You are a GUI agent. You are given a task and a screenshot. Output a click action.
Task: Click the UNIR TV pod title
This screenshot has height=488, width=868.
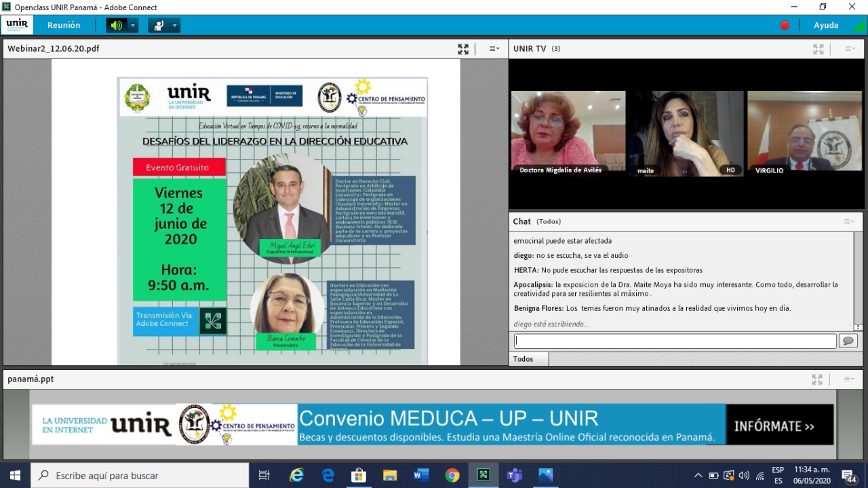[x=530, y=49]
